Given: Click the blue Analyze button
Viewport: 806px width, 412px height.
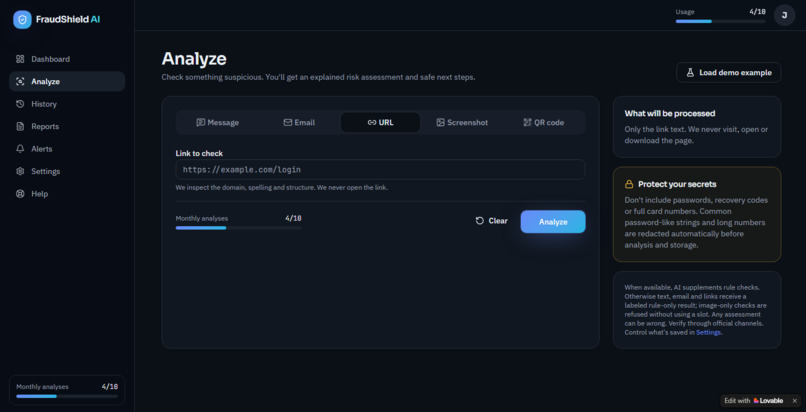Looking at the screenshot, I should [x=553, y=222].
